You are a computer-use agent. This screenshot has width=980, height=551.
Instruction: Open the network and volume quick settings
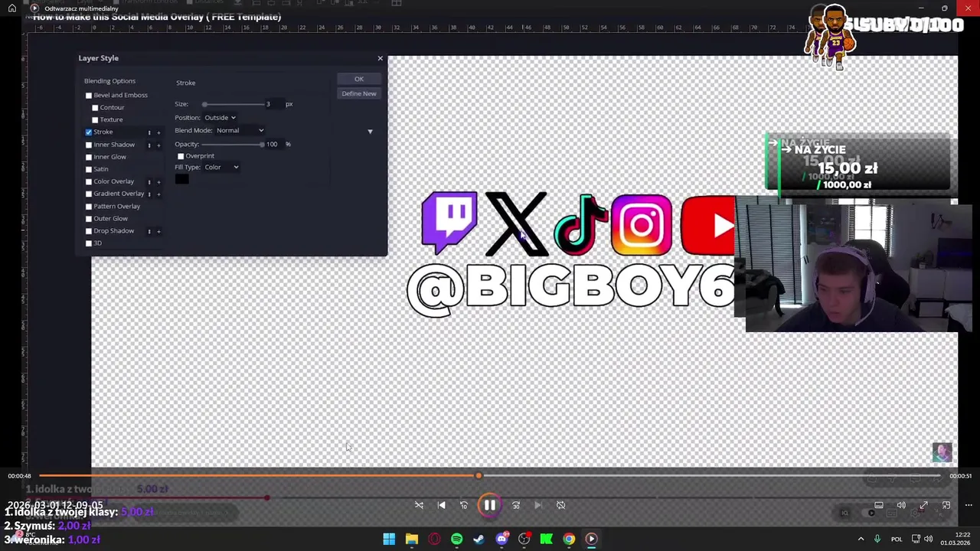(x=922, y=539)
